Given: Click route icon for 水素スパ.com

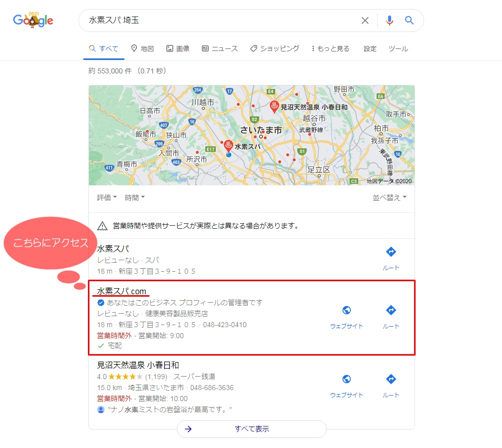Looking at the screenshot, I should coord(391,310).
